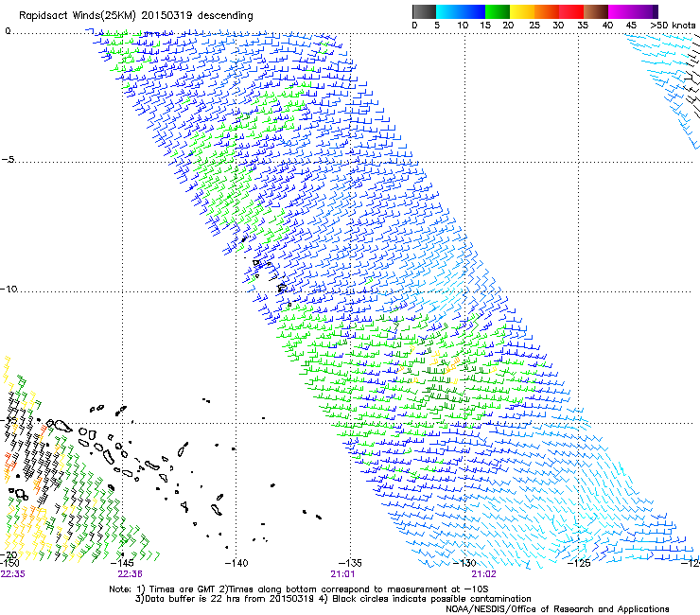Click the gray 0–5 knots color bar segment
Image resolution: width=700 pixels, height=615 pixels.
pyautogui.click(x=424, y=11)
